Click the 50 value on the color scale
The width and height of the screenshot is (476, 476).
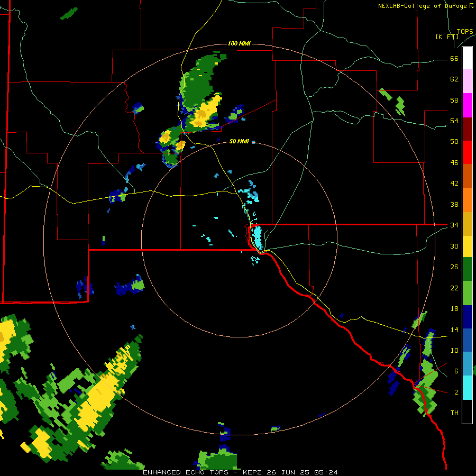click(x=454, y=141)
